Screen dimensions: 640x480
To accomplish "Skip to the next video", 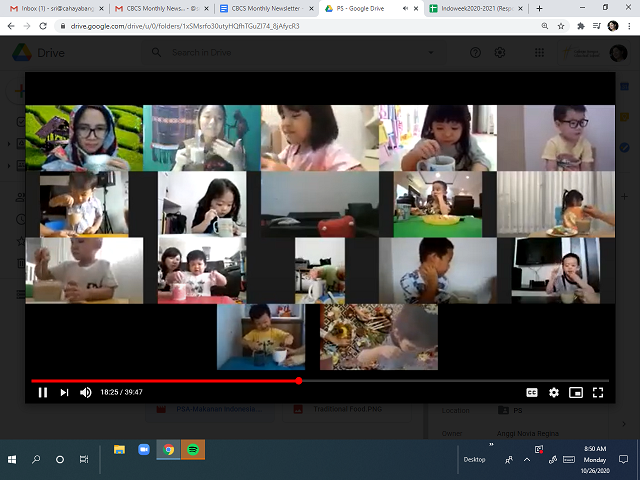I will click(x=64, y=393).
